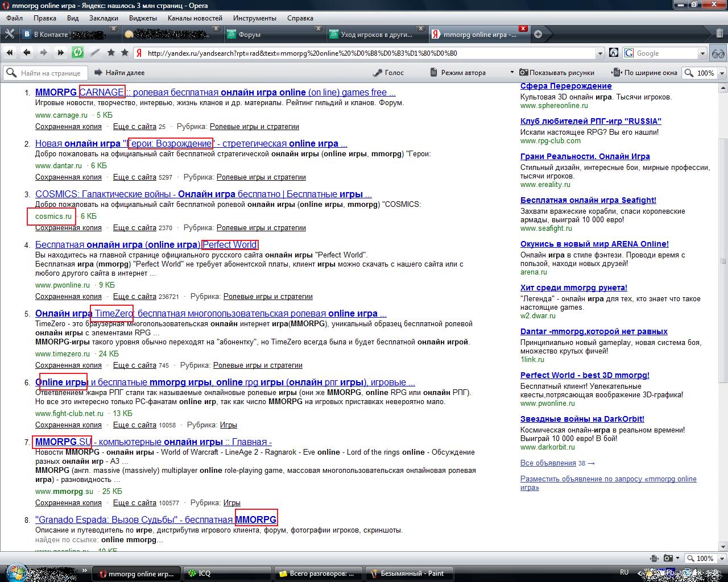Toggle Показывать рисунки image display
This screenshot has height=582, width=728.
coord(556,73)
